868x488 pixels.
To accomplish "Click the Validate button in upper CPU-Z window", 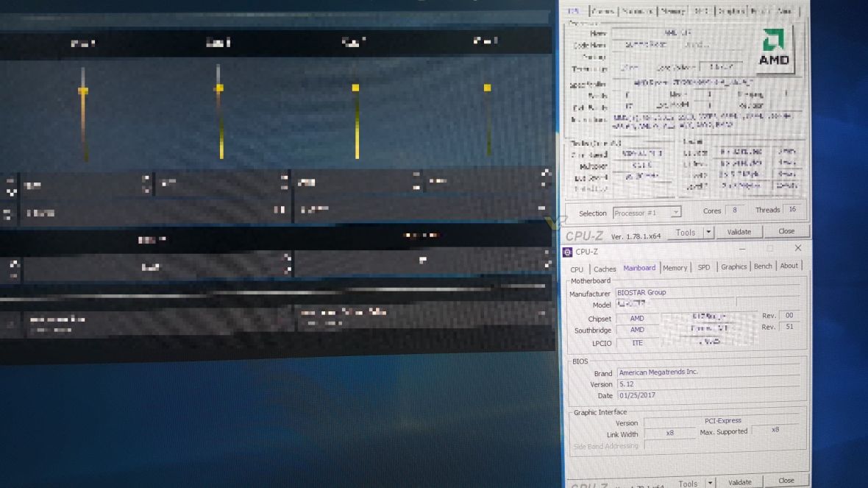I will 739,232.
